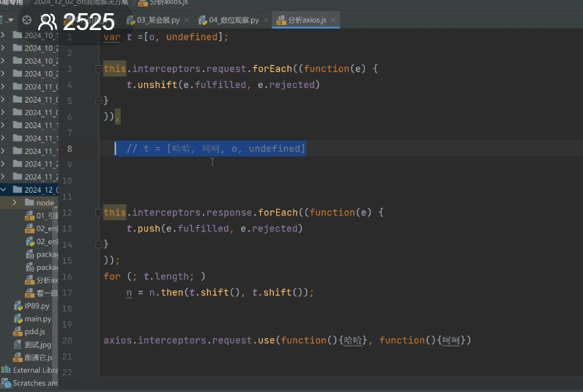Click gutter line number 20
The height and width of the screenshot is (392, 583).
click(67, 340)
